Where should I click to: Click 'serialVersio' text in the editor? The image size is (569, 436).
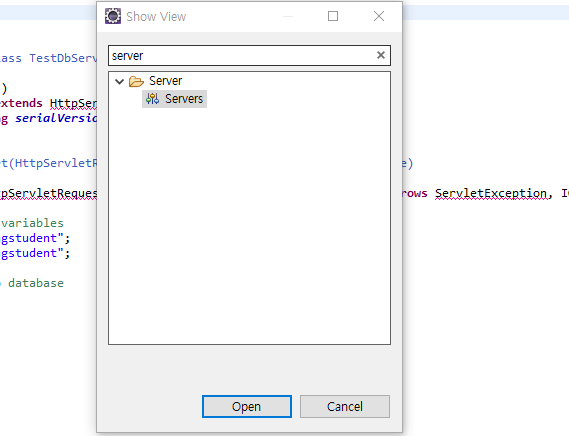(56, 118)
